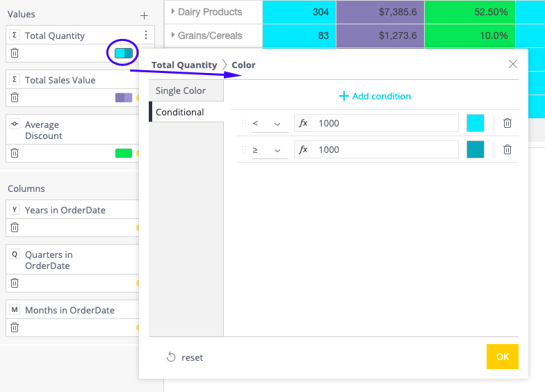Remove Months in OrderDate column

(15, 328)
